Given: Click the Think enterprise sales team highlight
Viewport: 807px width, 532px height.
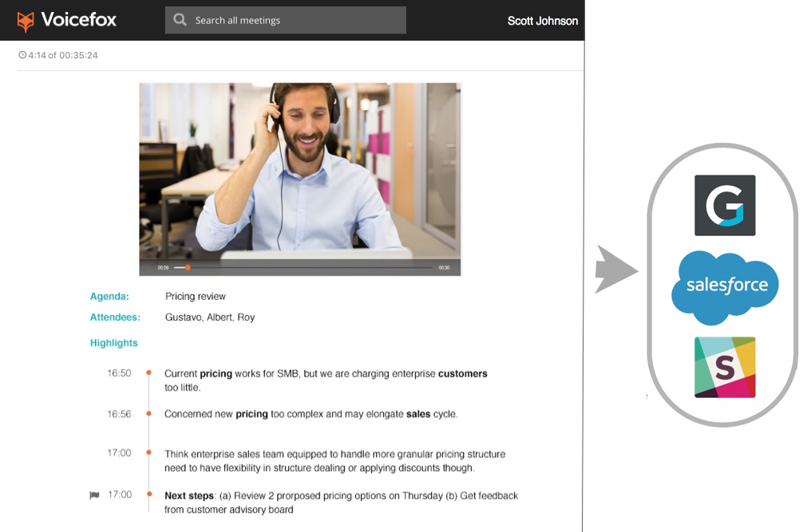Looking at the screenshot, I should (x=335, y=461).
